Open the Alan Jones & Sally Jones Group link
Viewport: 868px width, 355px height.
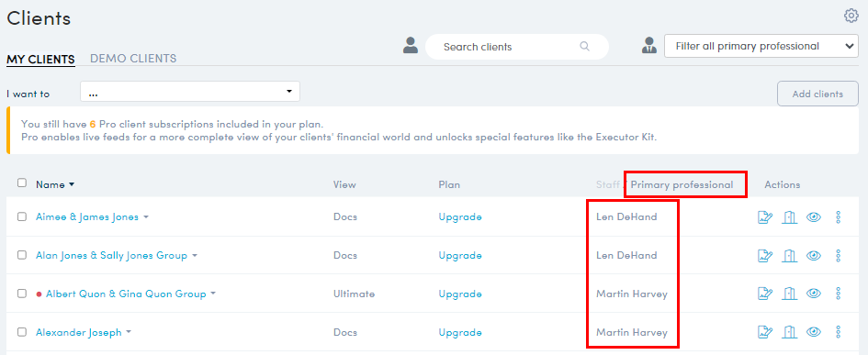(111, 255)
